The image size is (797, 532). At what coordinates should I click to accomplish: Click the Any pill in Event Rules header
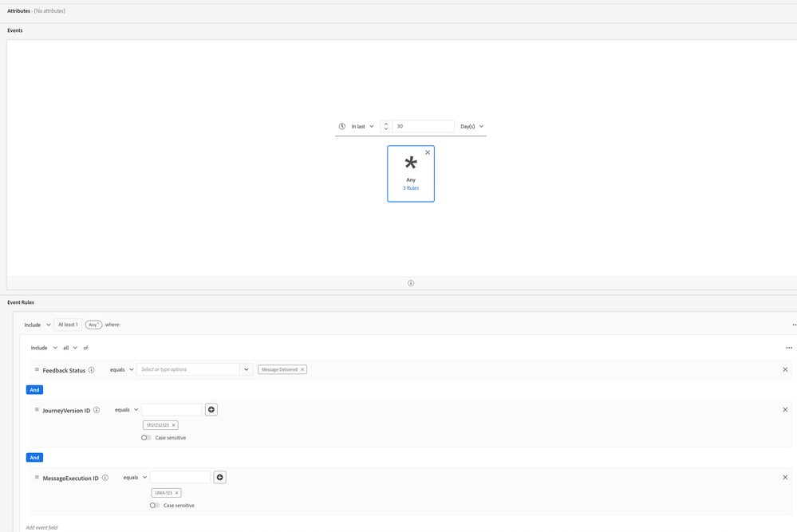[x=93, y=325]
